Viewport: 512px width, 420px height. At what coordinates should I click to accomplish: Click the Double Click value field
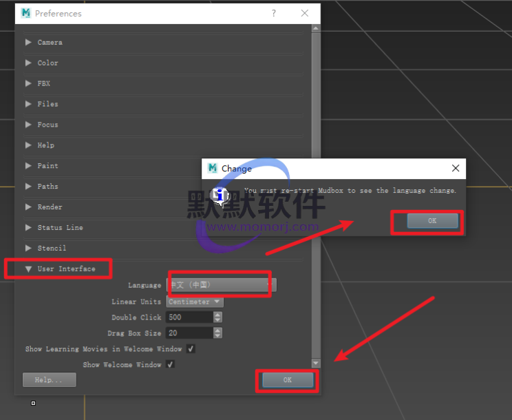pos(189,317)
